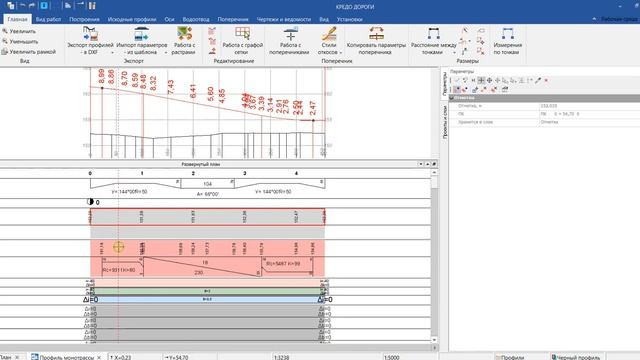Click the Y=54,70 coordinate in the status bar
The image size is (640, 360).
pos(176,357)
